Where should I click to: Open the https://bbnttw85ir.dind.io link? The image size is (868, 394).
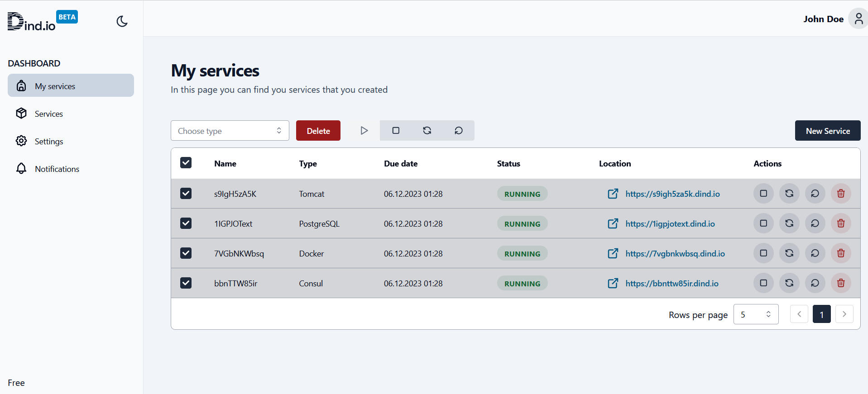point(672,283)
